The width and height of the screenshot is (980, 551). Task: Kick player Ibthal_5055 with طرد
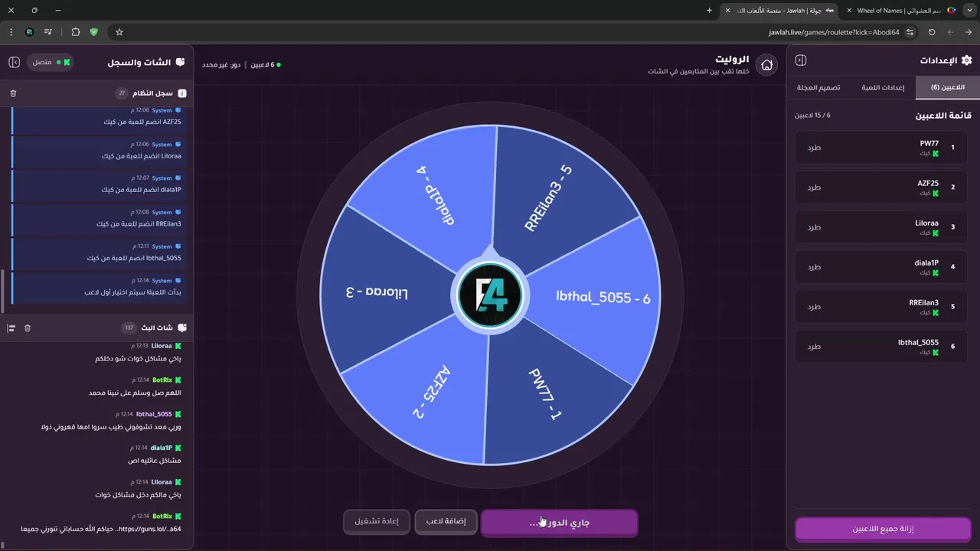click(814, 346)
